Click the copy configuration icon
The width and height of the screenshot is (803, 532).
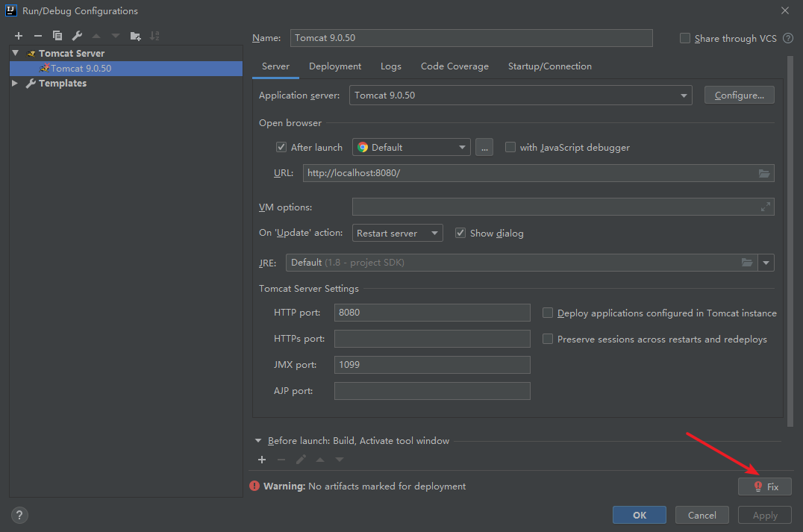click(x=57, y=36)
